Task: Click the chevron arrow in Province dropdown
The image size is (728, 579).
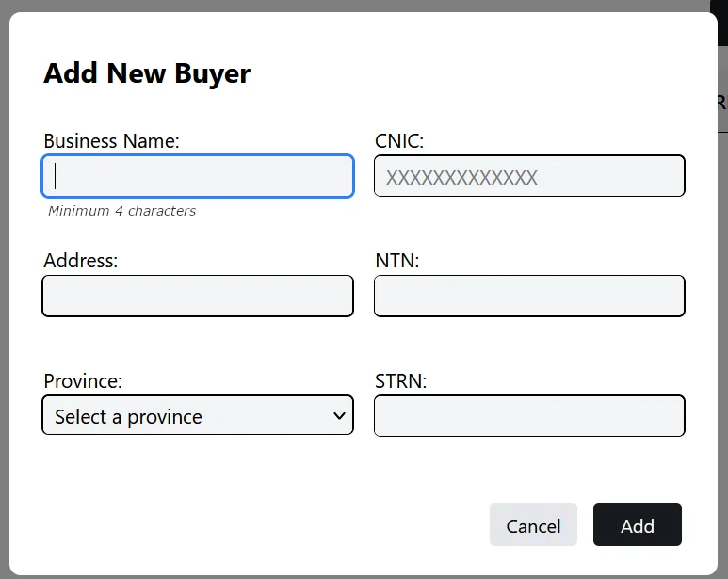Action: 339,416
